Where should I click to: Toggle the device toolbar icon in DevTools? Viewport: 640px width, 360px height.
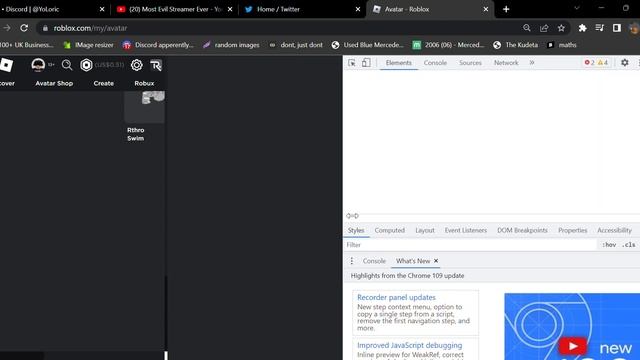coord(366,62)
